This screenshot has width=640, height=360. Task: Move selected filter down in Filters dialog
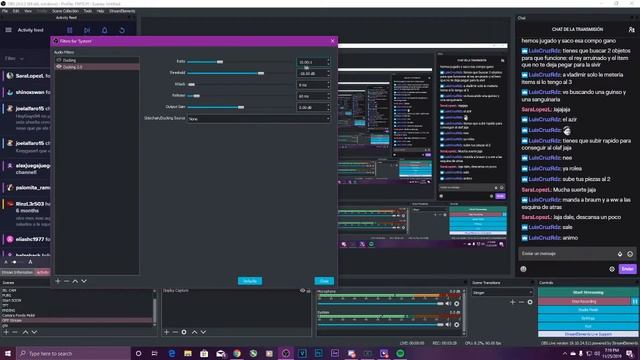tap(84, 281)
